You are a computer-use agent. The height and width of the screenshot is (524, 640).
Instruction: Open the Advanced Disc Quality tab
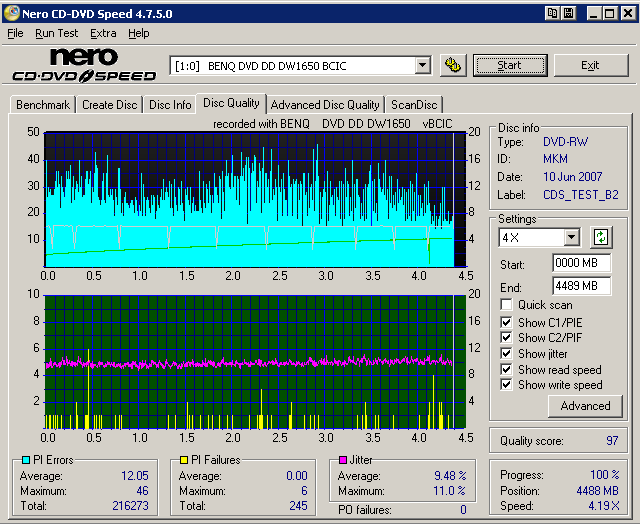click(x=325, y=104)
